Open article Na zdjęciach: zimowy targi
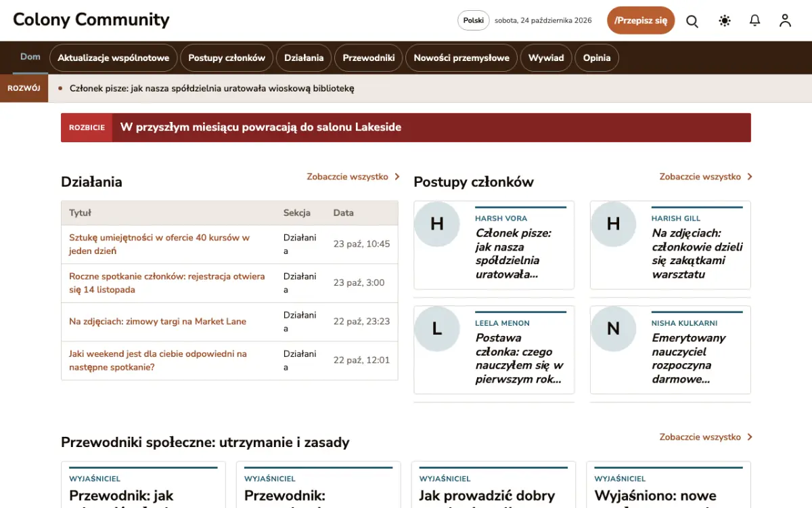 tap(158, 322)
